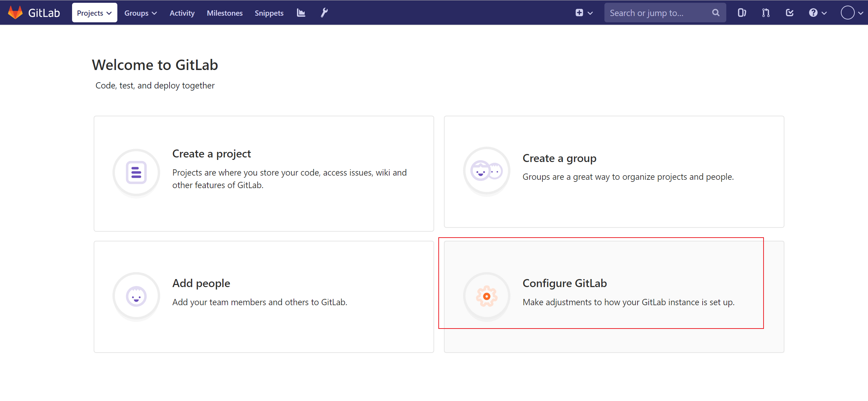Click the group faces icon
The height and width of the screenshot is (401, 868).
pyautogui.click(x=487, y=171)
